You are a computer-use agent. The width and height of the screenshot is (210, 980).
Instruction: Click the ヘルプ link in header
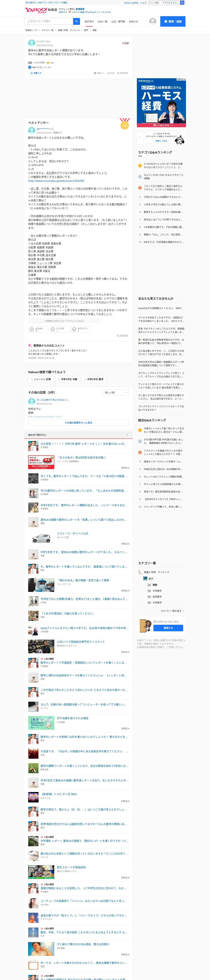click(x=143, y=3)
